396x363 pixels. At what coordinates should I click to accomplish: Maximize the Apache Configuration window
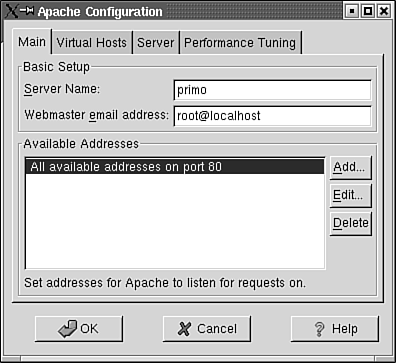[368, 12]
